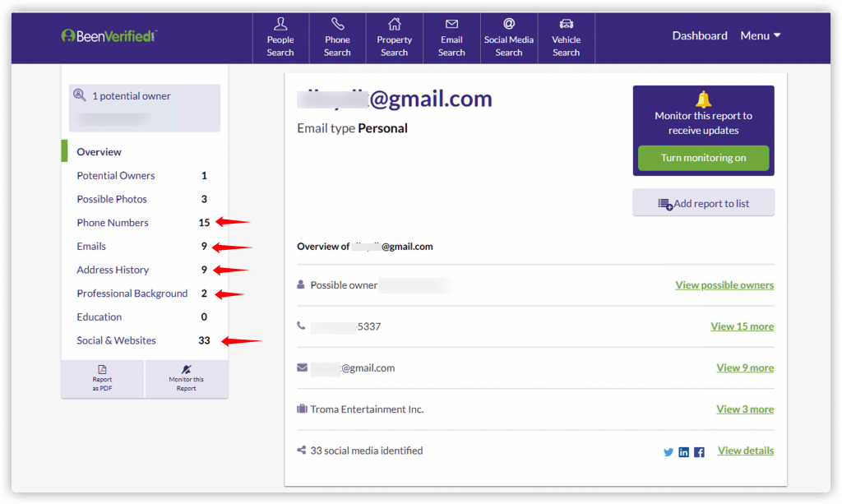The height and width of the screenshot is (504, 842).
Task: Open People Search in top navigation
Action: [280, 38]
